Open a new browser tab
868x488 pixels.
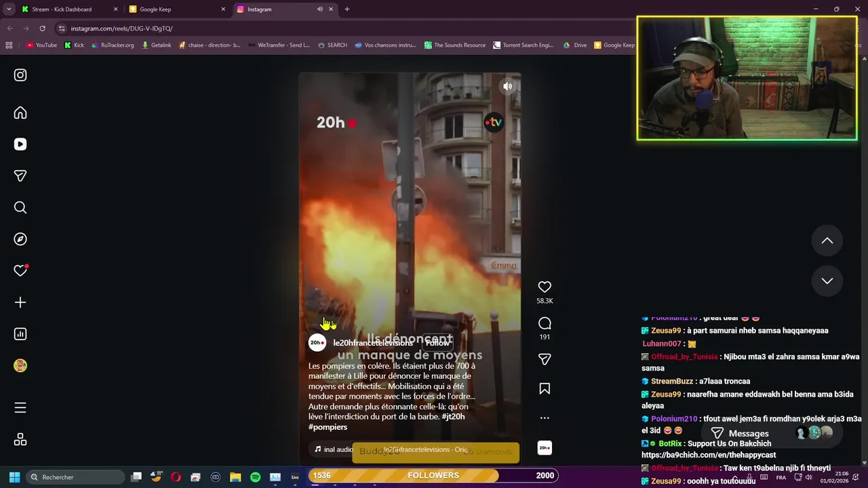click(347, 9)
